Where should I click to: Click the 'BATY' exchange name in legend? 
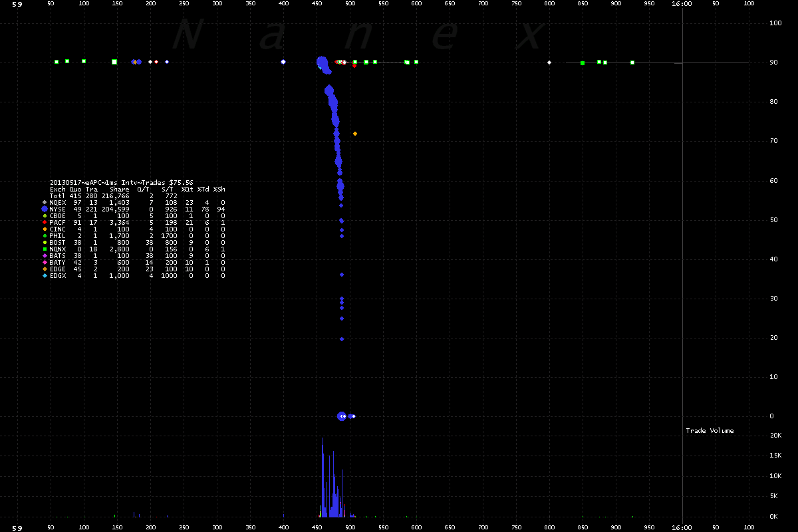pos(58,262)
